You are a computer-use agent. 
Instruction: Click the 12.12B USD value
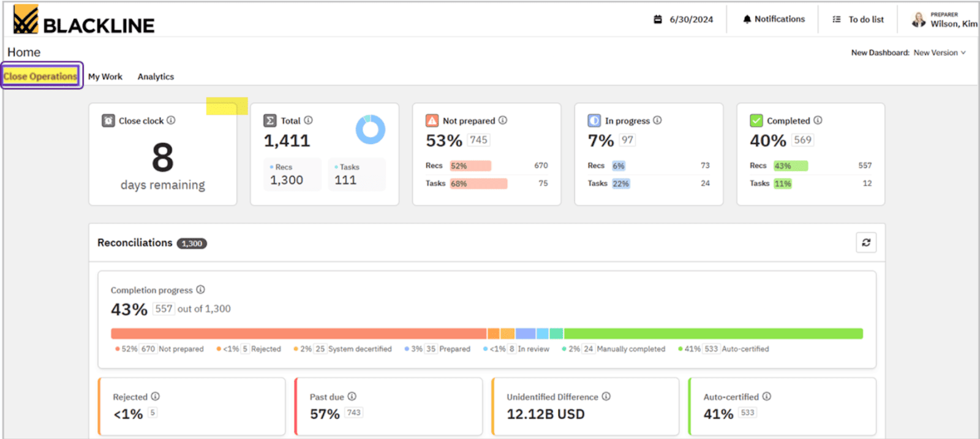(546, 414)
